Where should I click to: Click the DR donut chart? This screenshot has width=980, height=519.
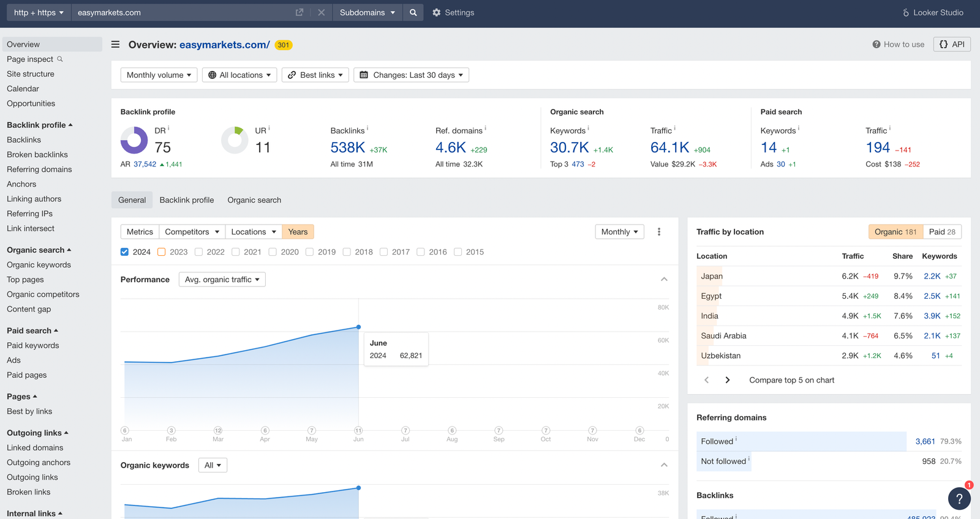(134, 140)
